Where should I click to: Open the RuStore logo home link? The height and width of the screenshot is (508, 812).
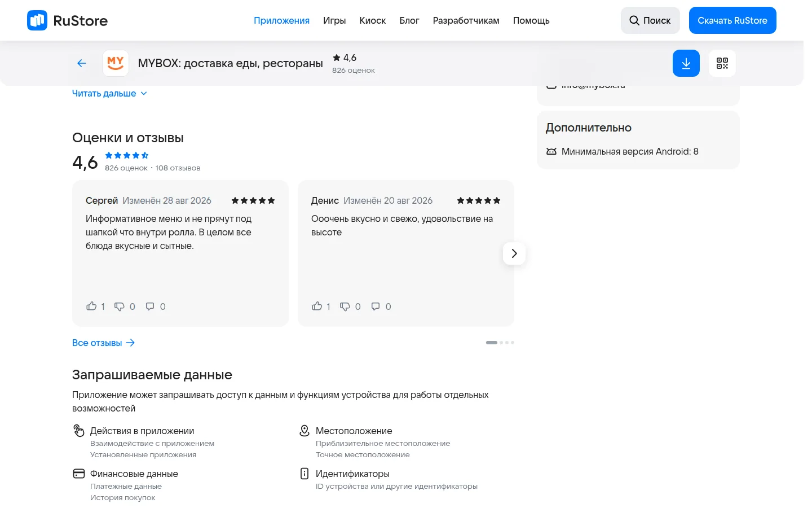click(67, 20)
